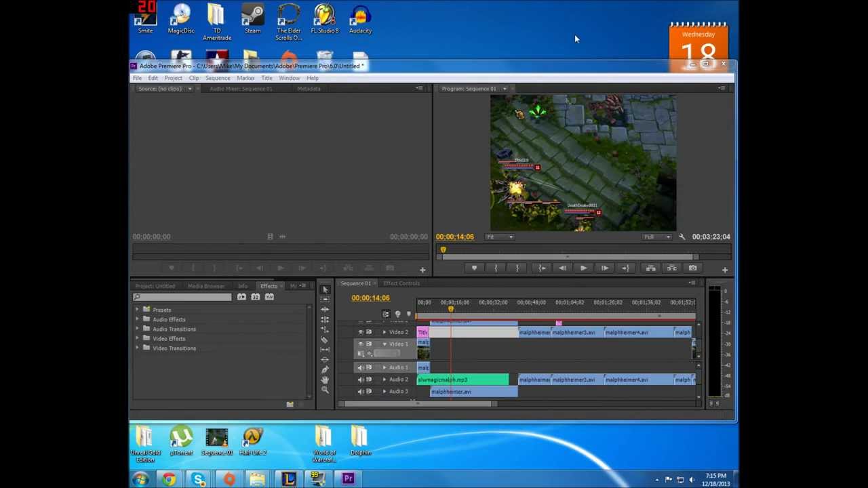868x488 pixels.
Task: Click the Accelerated Effects filter icon
Action: 241,297
